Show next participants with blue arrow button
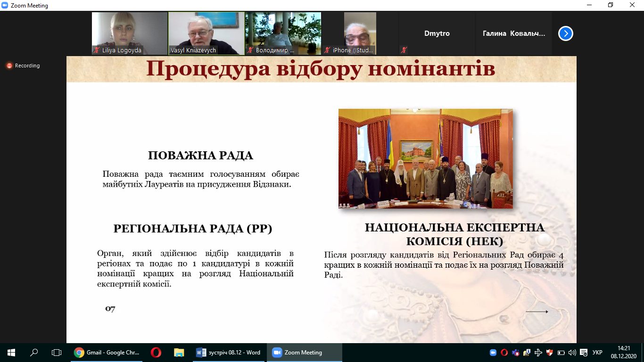Screen dimensions: 644x362 pos(565,33)
